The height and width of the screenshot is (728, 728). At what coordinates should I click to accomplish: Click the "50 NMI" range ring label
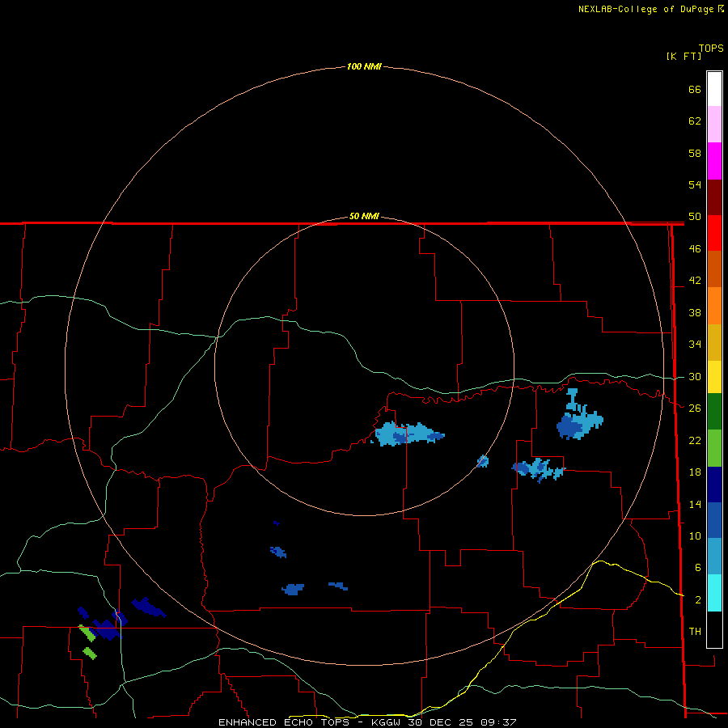[364, 216]
